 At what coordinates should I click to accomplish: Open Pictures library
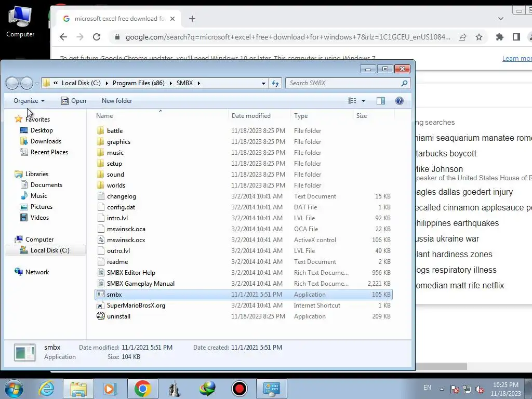click(x=42, y=207)
